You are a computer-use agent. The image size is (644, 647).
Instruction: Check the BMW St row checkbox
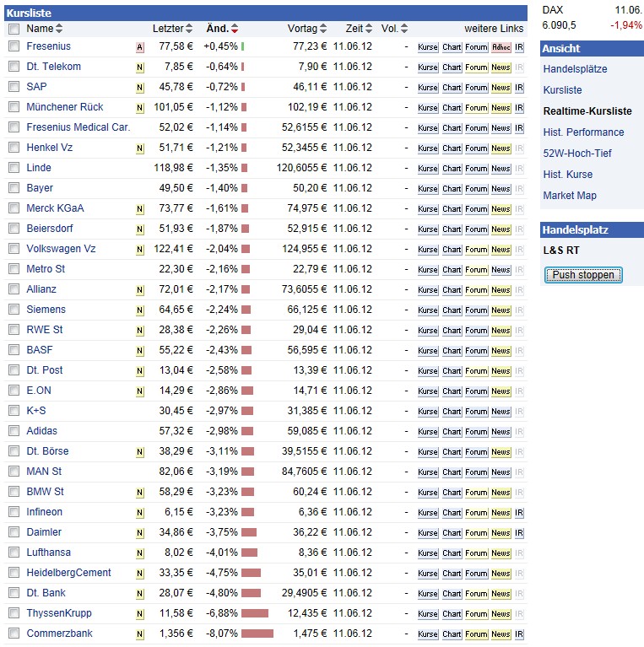pos(14,492)
